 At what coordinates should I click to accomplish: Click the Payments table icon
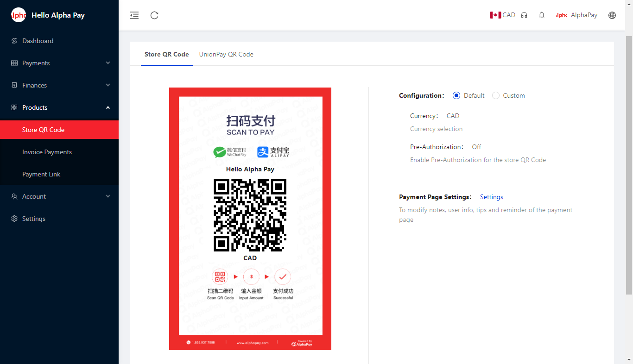coord(14,63)
